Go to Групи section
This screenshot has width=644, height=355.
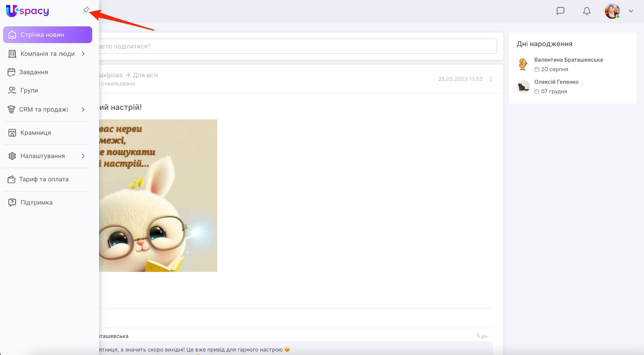(29, 90)
